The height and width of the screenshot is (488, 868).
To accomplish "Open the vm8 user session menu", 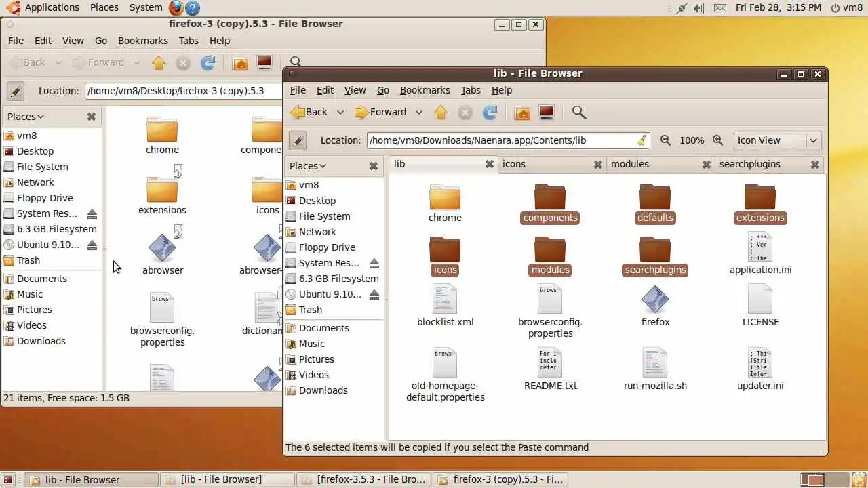I will pyautogui.click(x=846, y=7).
